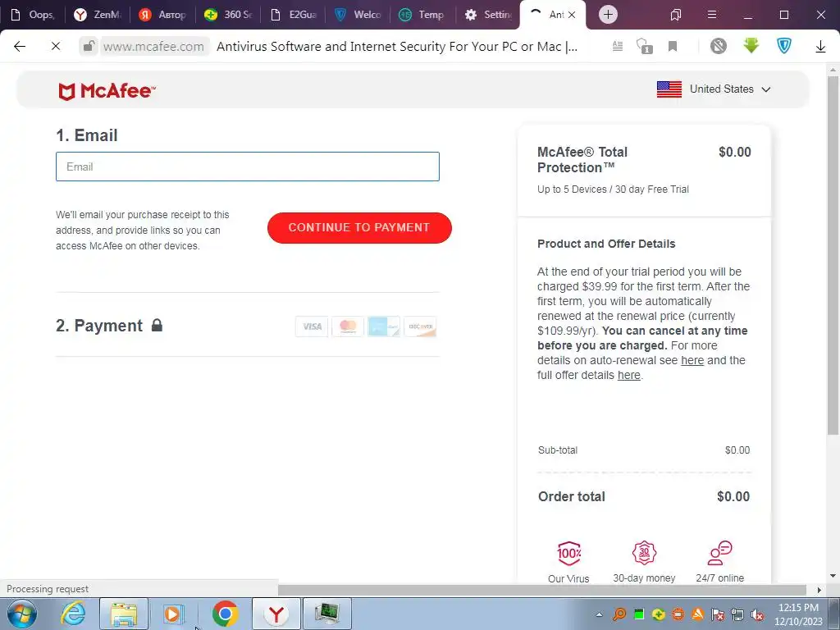Click the taskbar clock 12:15 PM

click(x=797, y=608)
